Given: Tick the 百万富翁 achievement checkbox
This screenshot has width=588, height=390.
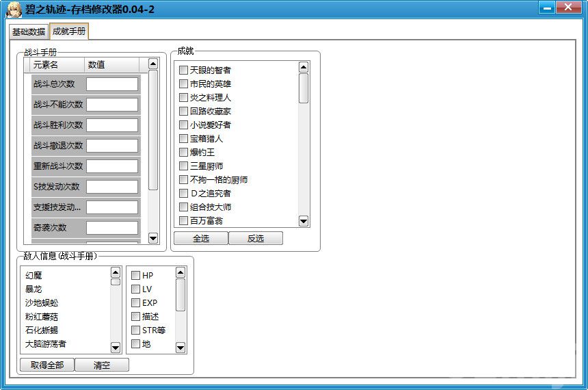Looking at the screenshot, I should point(183,221).
